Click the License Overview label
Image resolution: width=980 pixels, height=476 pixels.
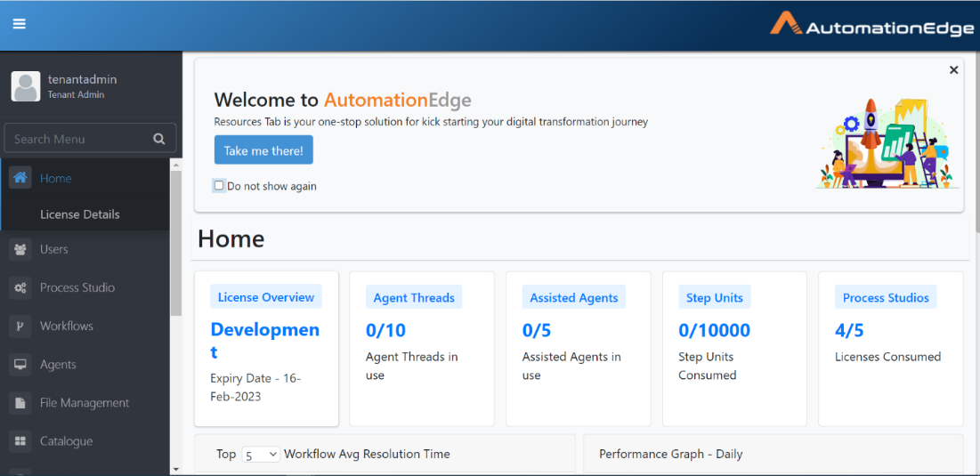[266, 297]
